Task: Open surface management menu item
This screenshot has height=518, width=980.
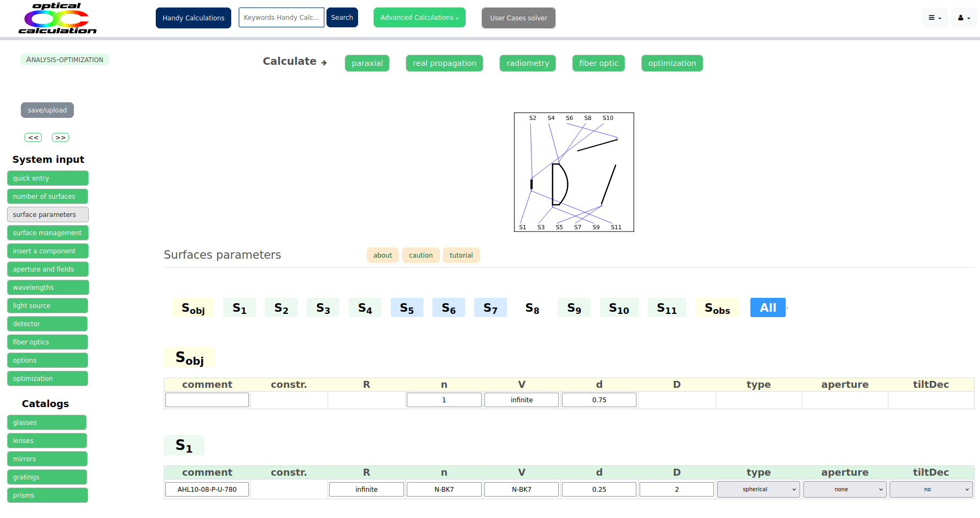Action: click(48, 232)
